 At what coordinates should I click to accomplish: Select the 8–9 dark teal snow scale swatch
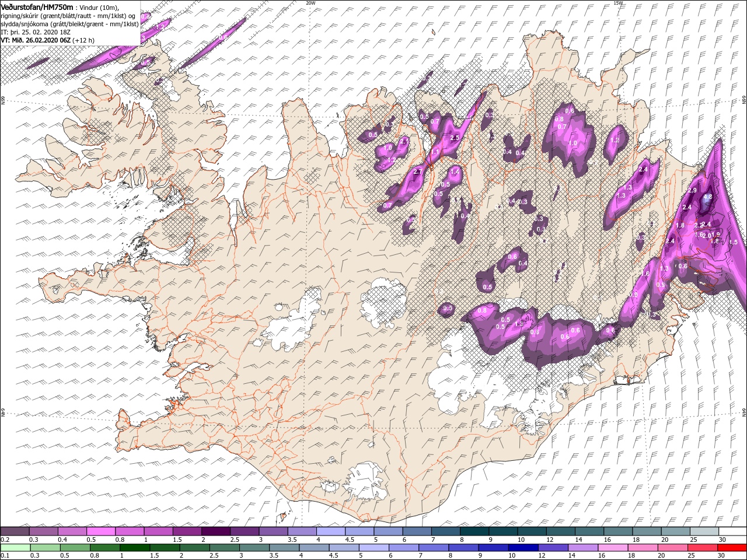click(474, 531)
